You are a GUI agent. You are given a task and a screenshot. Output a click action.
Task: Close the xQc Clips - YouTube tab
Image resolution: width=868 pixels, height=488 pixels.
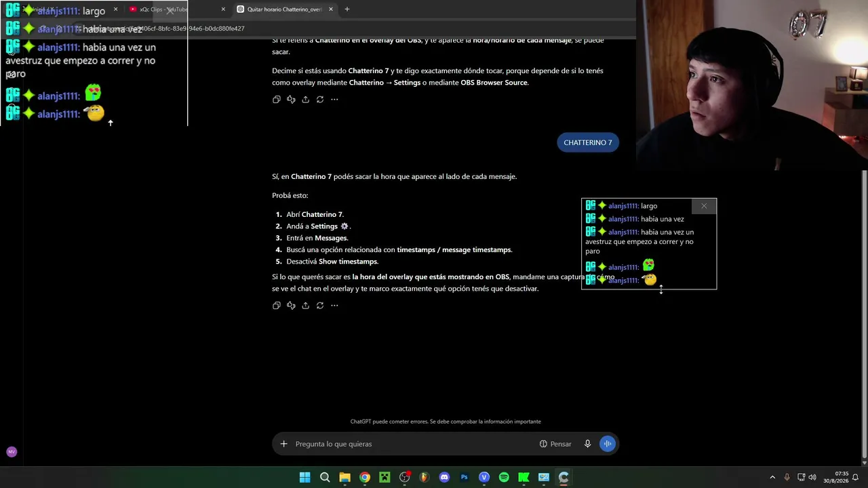coord(223,9)
